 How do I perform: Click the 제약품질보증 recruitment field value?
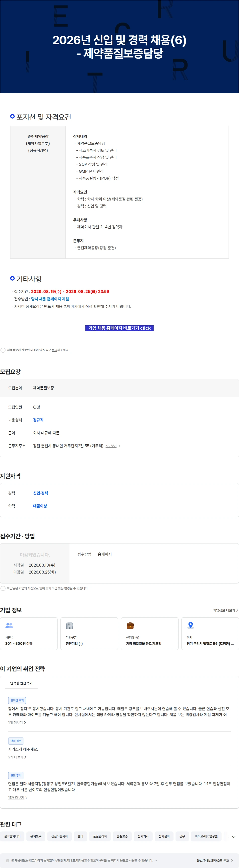(x=44, y=388)
